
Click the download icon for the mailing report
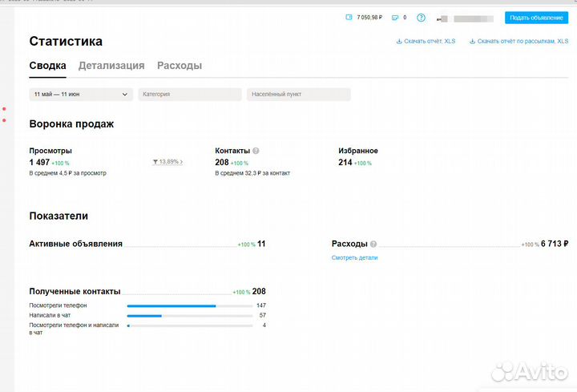click(472, 41)
